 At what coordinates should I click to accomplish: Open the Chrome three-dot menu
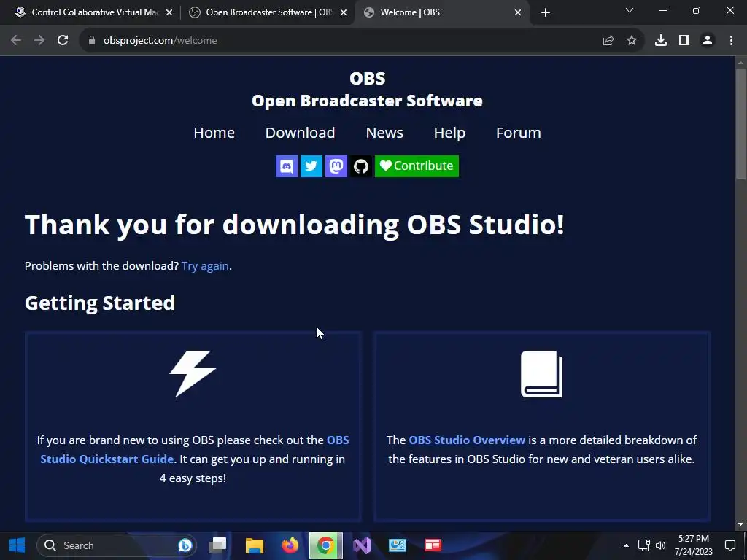[731, 41]
